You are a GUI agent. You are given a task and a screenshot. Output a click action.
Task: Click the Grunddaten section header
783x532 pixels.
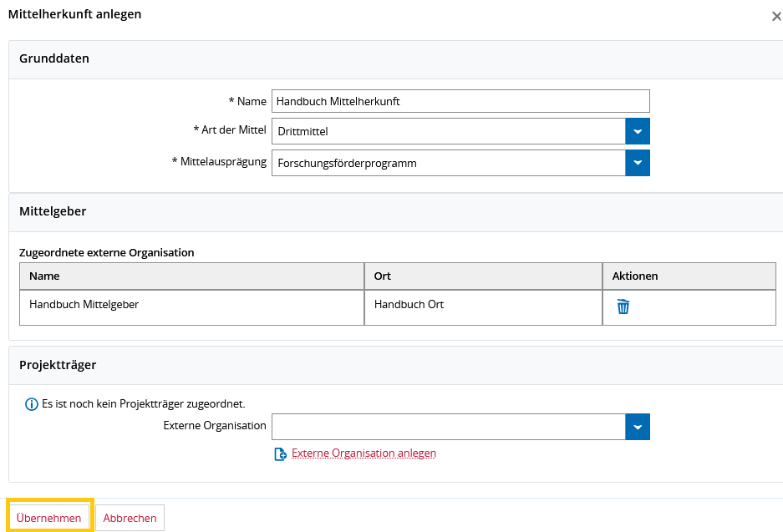pos(54,58)
